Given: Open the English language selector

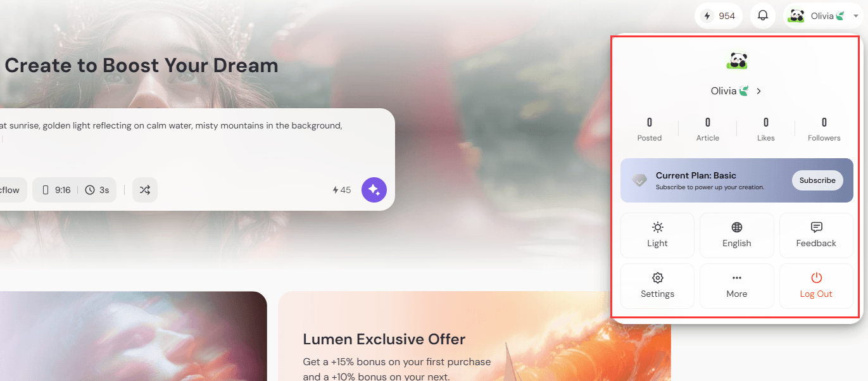Looking at the screenshot, I should pos(737,235).
